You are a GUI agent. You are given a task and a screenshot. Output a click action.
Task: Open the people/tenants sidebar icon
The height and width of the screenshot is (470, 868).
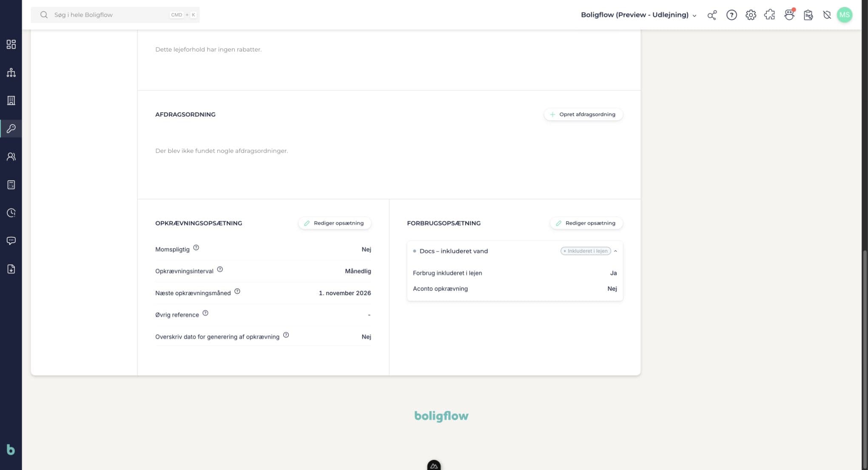click(x=11, y=157)
